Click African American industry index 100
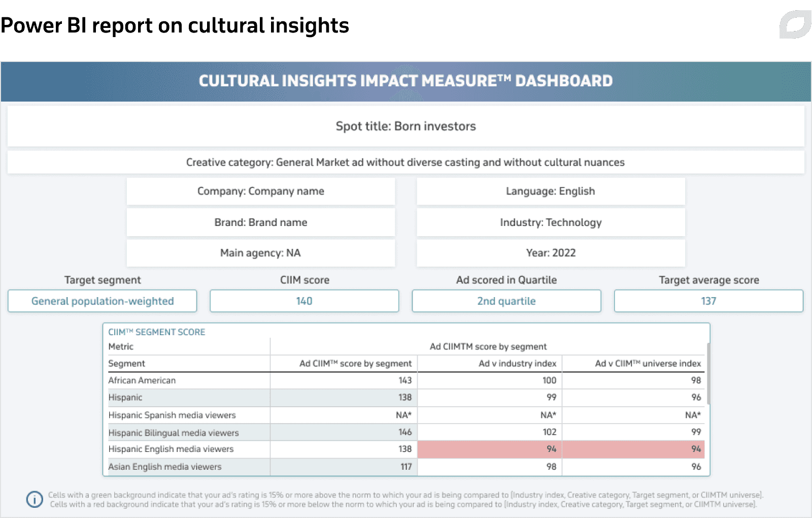 [550, 380]
